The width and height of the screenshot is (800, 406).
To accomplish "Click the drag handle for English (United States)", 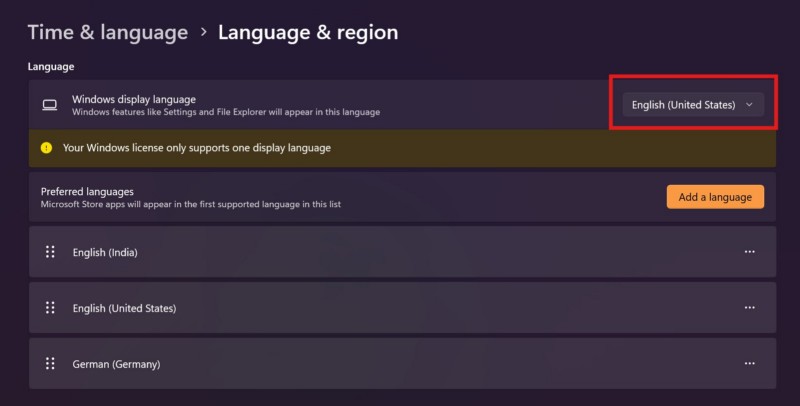I will tap(50, 308).
